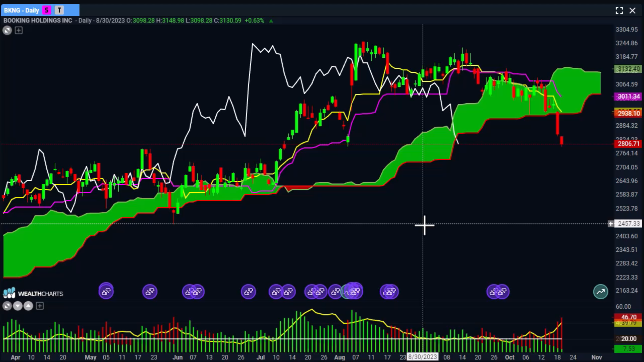Open the analyst rating marker in late June
The image size is (644, 362).
tap(249, 292)
